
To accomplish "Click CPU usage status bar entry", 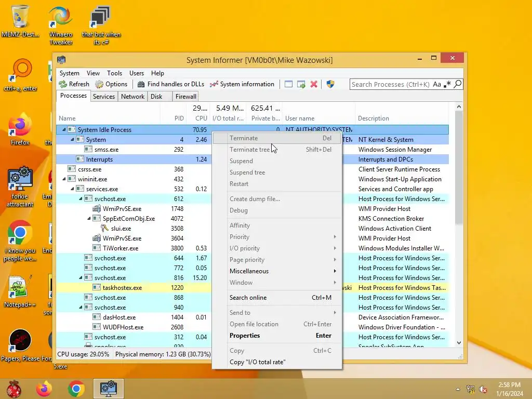I will pos(83,354).
